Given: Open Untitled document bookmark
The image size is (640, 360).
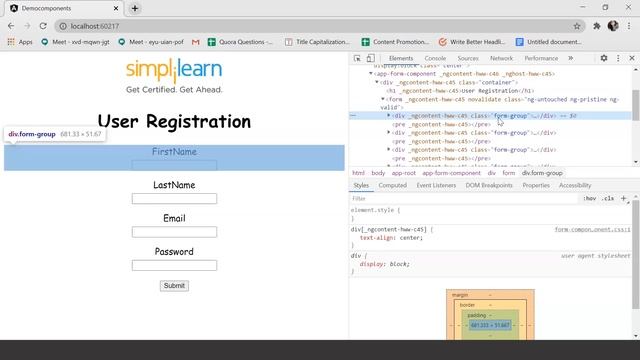Looking at the screenshot, I should [549, 42].
